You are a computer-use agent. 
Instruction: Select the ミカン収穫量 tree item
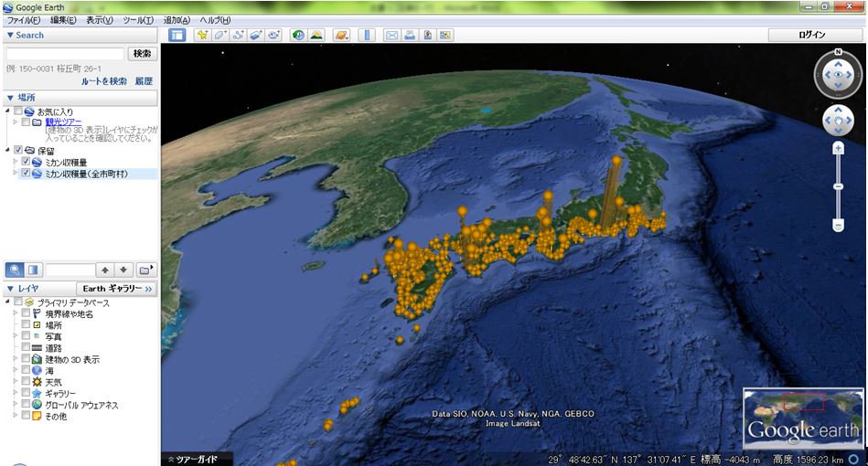(66, 162)
